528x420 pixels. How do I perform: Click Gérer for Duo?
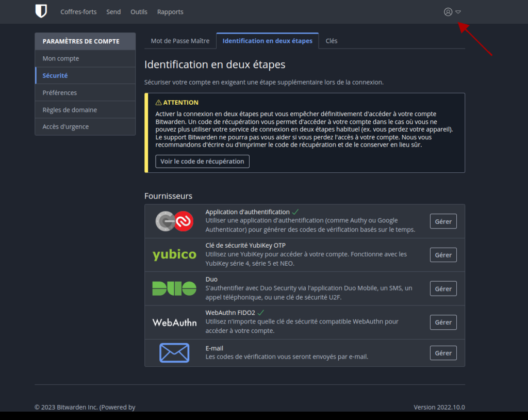tap(443, 288)
